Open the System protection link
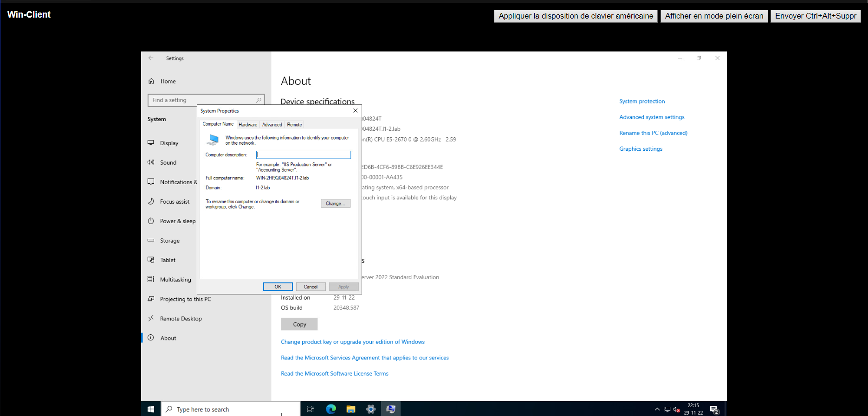This screenshot has height=416, width=868. click(642, 101)
